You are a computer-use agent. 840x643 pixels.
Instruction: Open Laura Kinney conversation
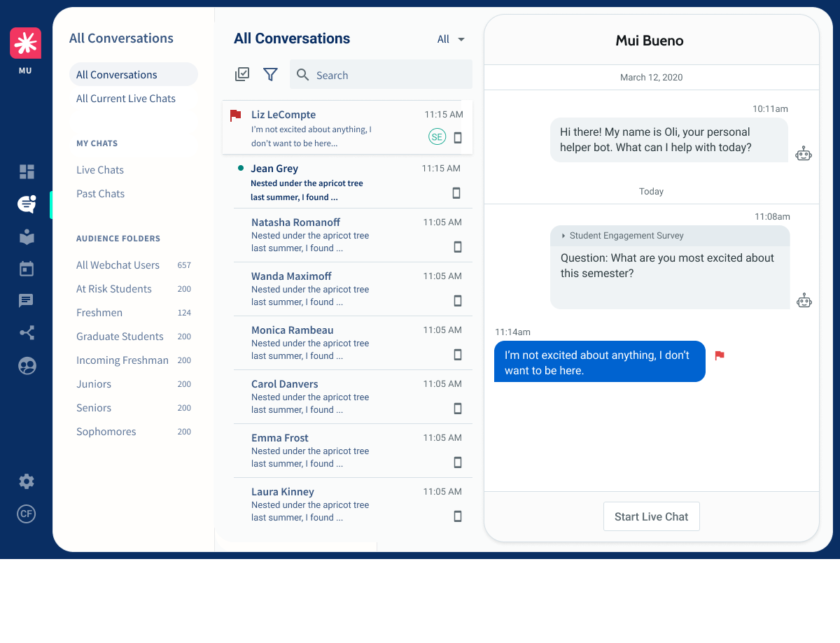click(353, 504)
